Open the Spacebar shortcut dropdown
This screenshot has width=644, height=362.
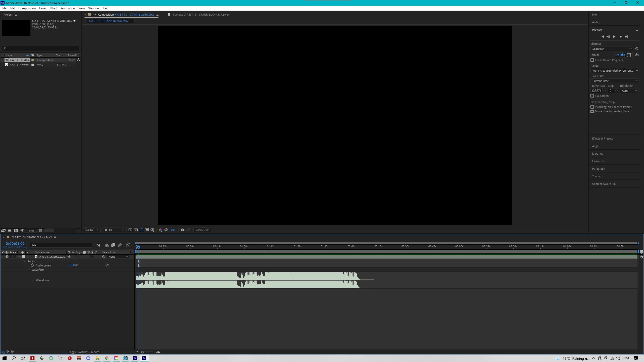(611, 49)
